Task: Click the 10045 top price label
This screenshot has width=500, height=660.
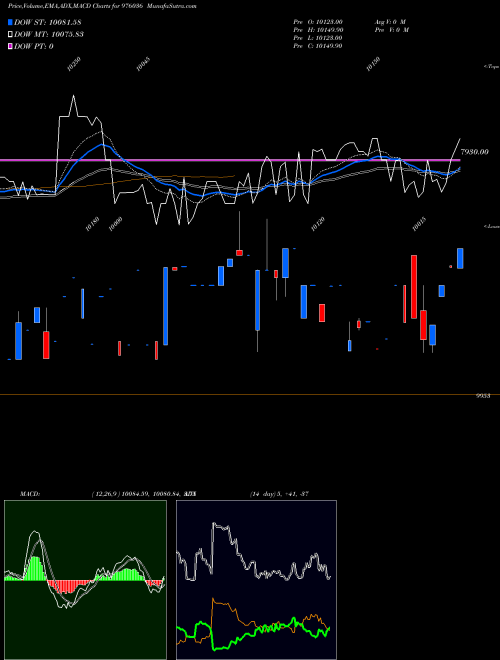Action: point(143,64)
